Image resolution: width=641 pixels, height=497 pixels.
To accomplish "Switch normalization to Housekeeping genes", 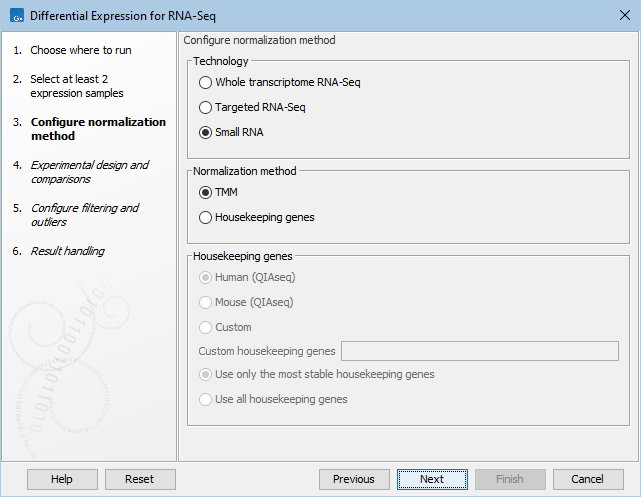I will click(206, 217).
